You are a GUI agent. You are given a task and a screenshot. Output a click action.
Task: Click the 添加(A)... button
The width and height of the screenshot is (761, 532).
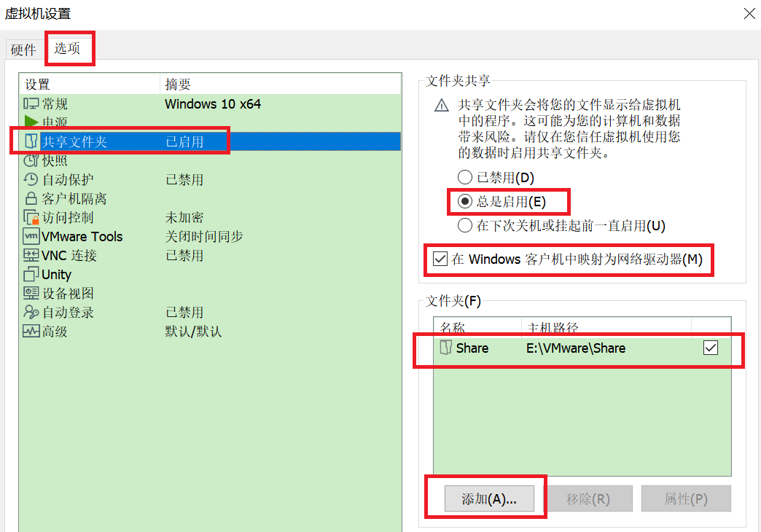[x=489, y=498]
